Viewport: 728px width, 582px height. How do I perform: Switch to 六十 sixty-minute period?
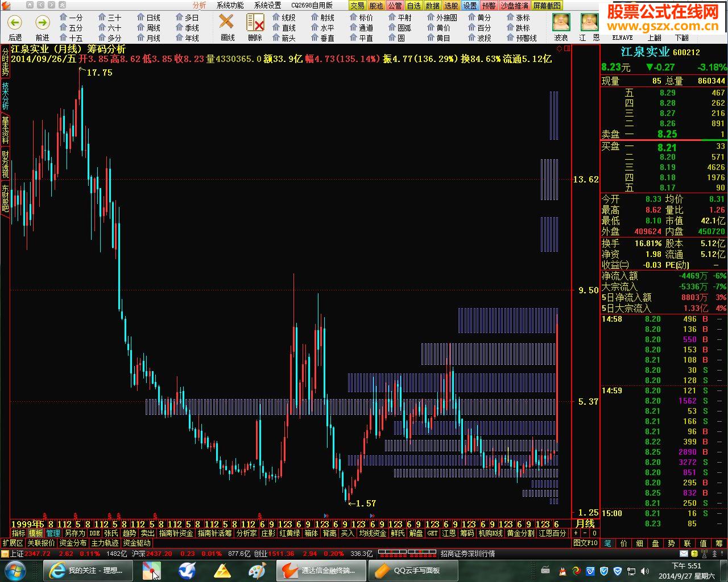(x=110, y=28)
